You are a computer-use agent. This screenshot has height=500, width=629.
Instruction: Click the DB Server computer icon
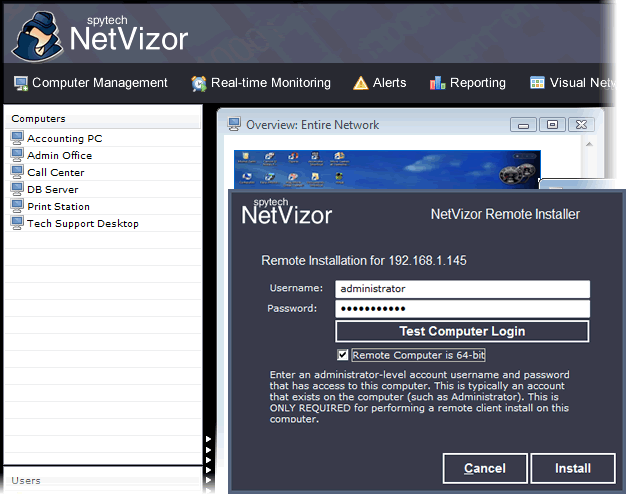17,189
